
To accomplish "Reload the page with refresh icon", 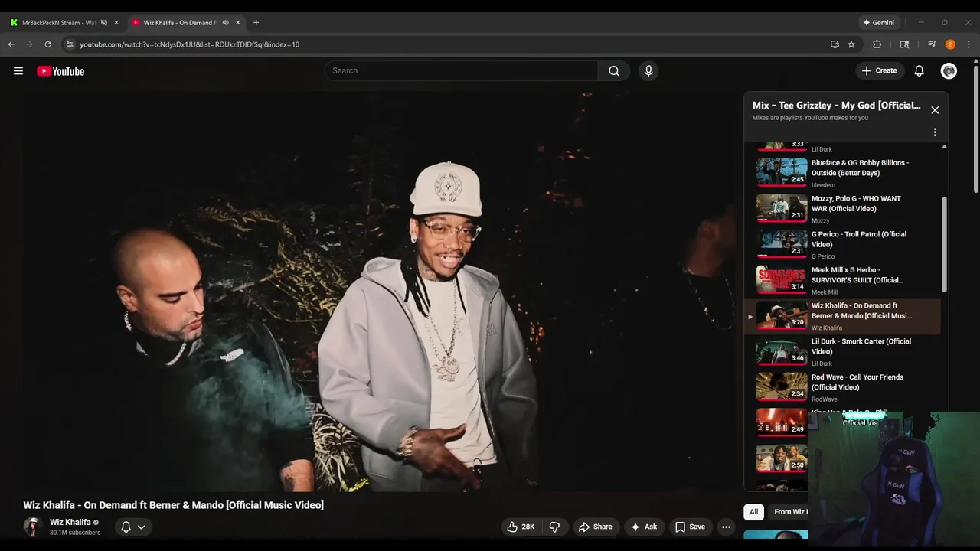I will pos(48,44).
